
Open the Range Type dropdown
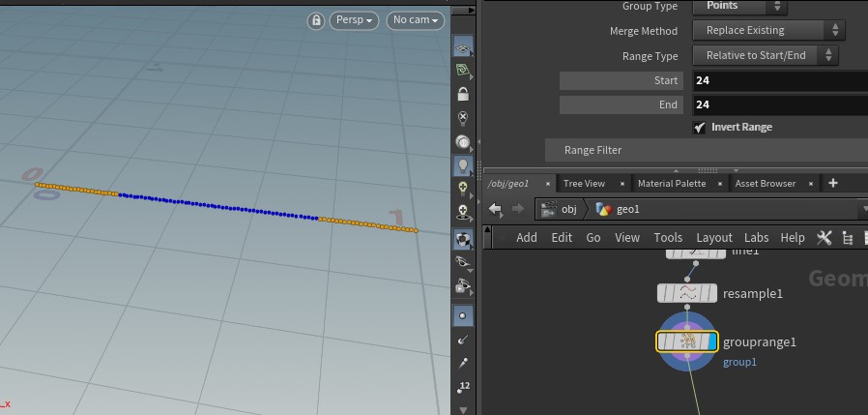coord(766,55)
